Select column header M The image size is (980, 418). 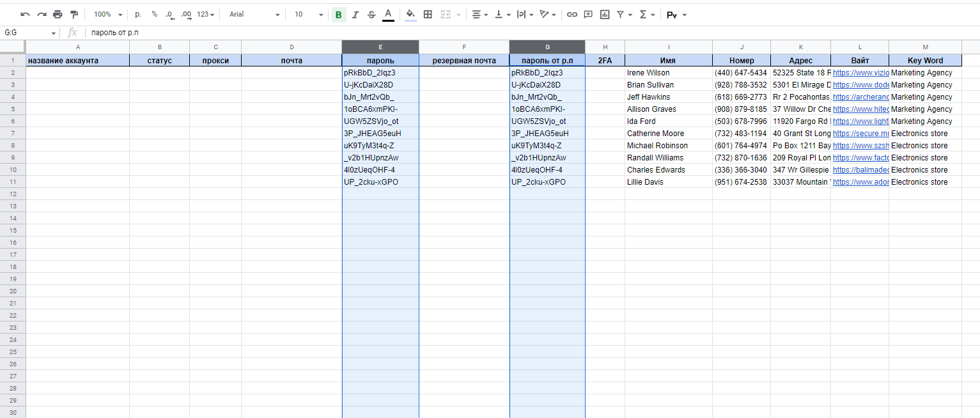point(924,47)
